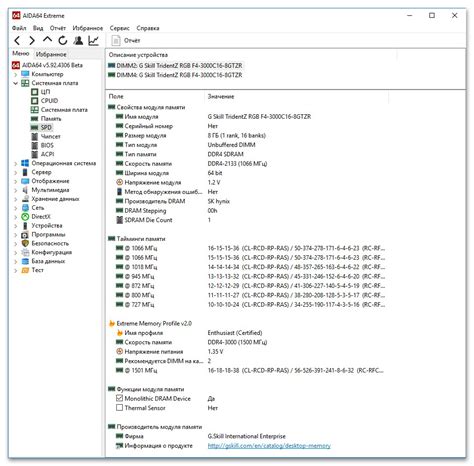Open the Избранное menu in the menu bar
The width and height of the screenshot is (474, 466).
pyautogui.click(x=88, y=28)
